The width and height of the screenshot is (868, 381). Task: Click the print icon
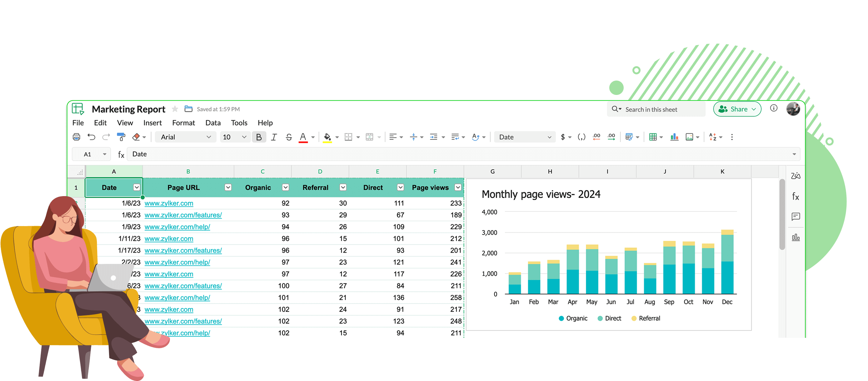coord(77,137)
